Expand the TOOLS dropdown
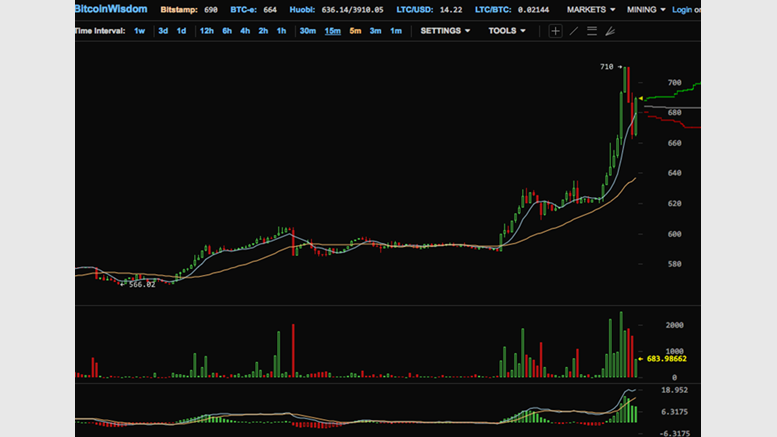777x437 pixels. tap(506, 31)
